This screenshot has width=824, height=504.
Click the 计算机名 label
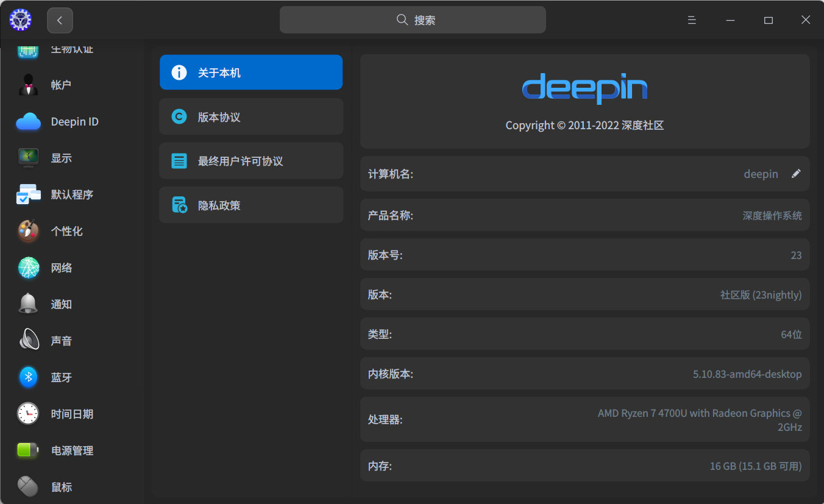(x=391, y=174)
